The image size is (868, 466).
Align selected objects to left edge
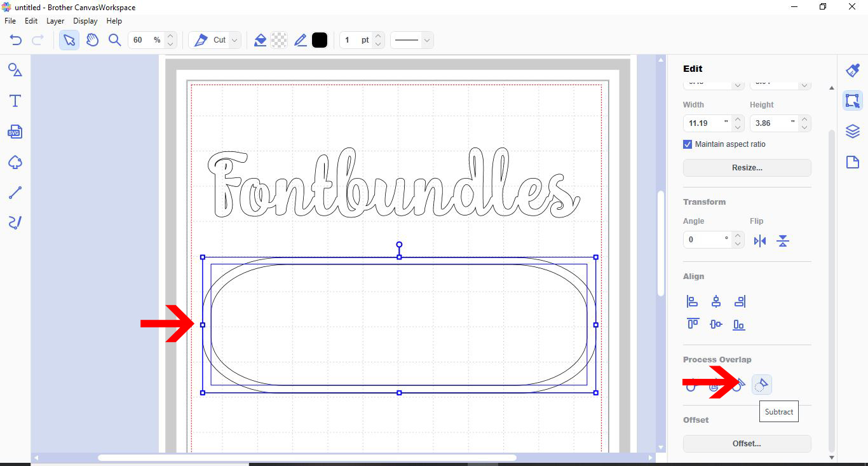pos(693,301)
